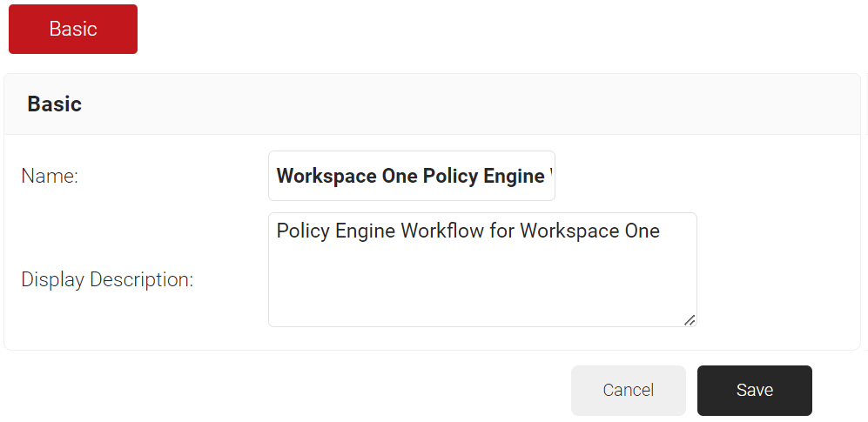Focus the Name input field

[x=412, y=176]
